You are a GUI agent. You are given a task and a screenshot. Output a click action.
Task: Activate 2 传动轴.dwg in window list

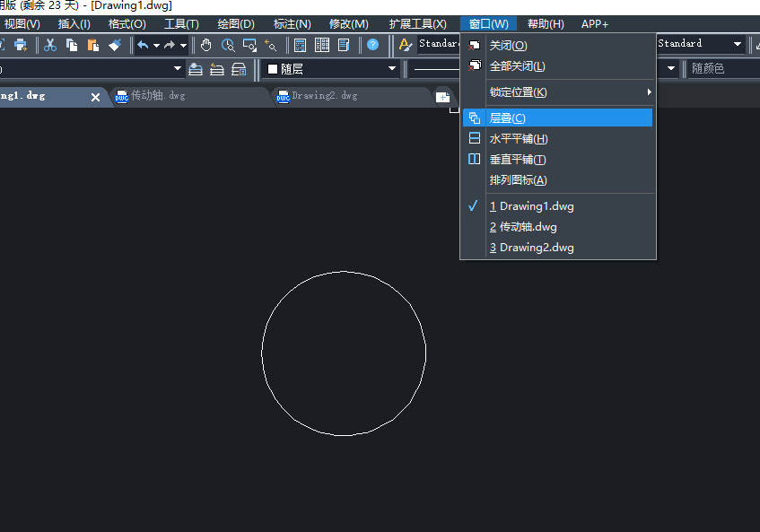pos(528,227)
